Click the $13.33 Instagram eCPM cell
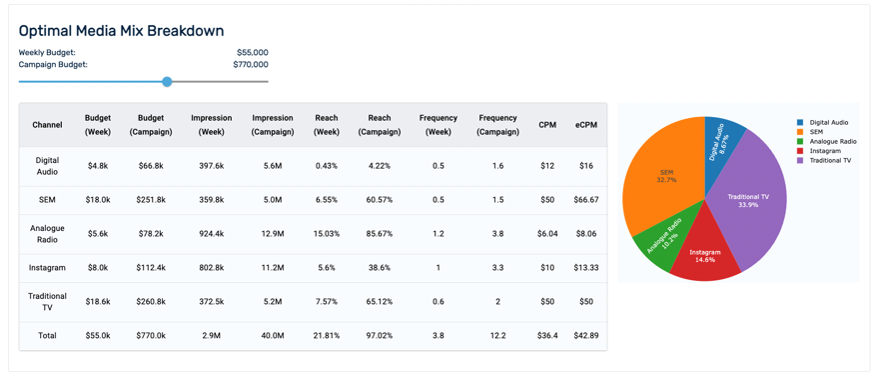 click(586, 268)
